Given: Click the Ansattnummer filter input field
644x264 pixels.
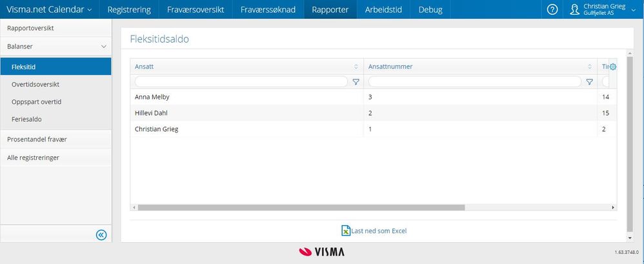Looking at the screenshot, I should coord(475,82).
